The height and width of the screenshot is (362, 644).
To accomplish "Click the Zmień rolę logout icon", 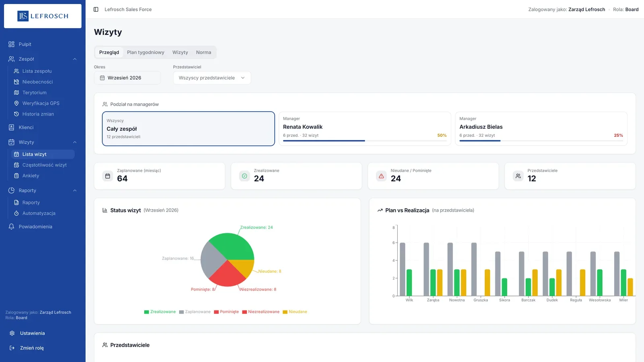I will [12, 348].
